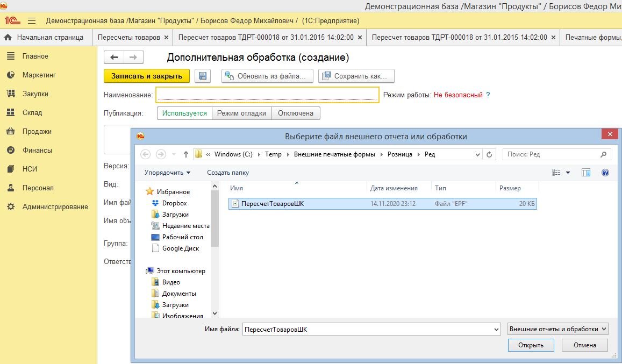Toggle the preview pane icon in dialog
The height and width of the screenshot is (364, 622).
coord(586,172)
